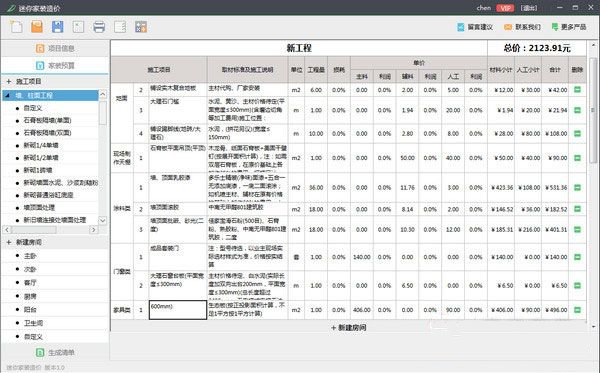This screenshot has width=600, height=373.
Task: Delete the row totaling ¥108.00
Action: [x=577, y=134]
